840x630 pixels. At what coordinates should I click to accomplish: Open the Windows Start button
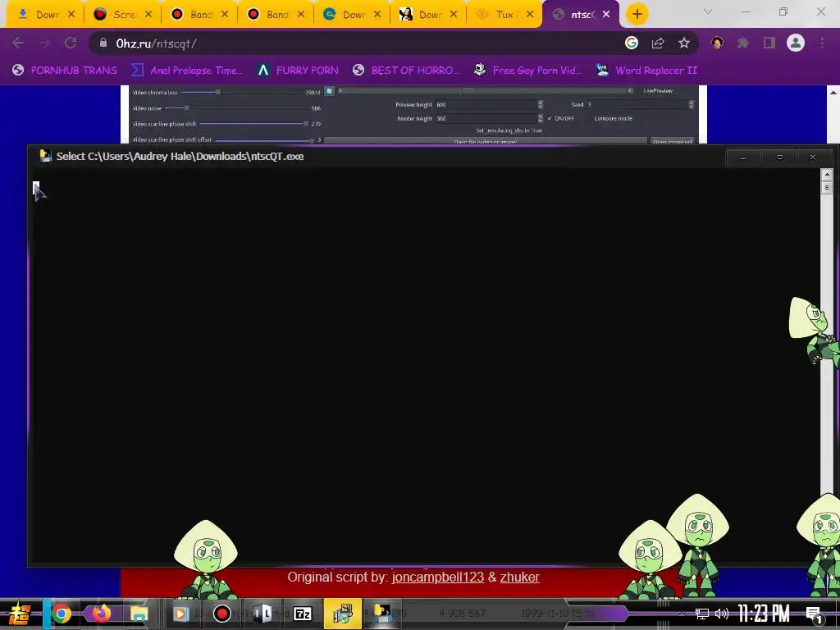click(x=18, y=614)
